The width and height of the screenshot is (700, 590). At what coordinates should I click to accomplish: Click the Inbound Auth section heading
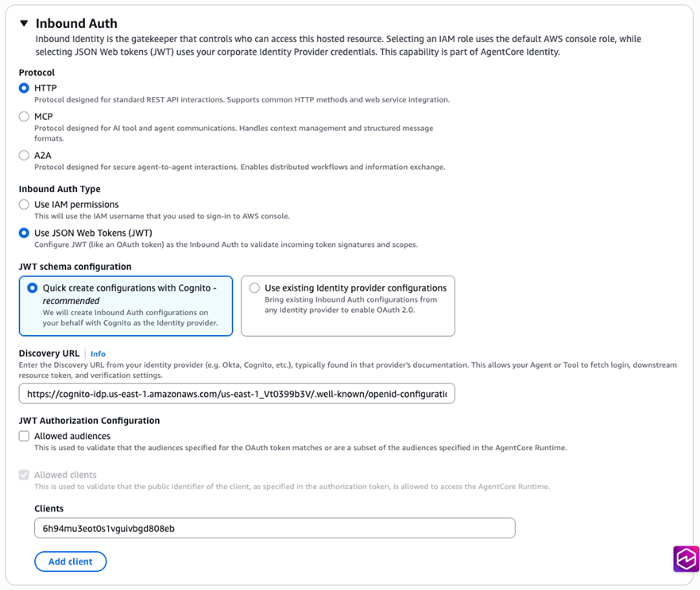(x=76, y=24)
